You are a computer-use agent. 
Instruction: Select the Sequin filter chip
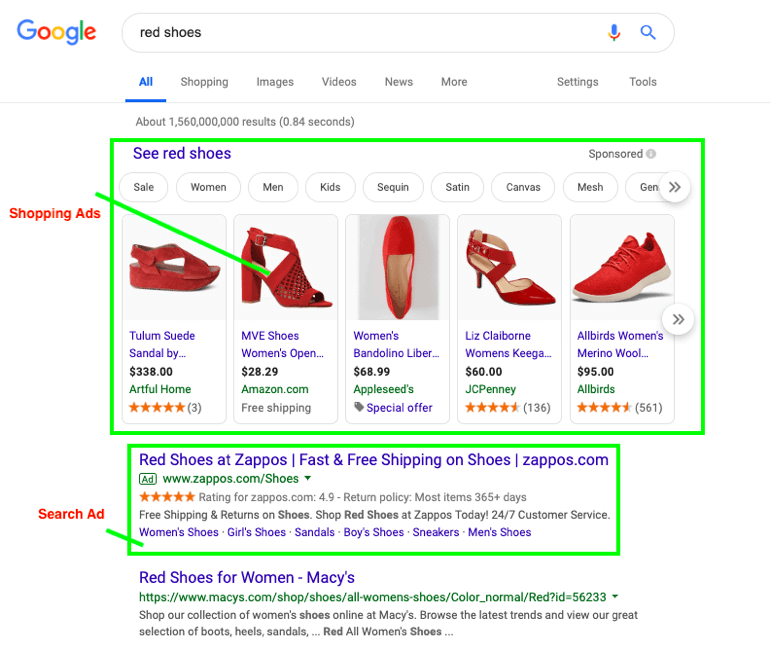[393, 187]
